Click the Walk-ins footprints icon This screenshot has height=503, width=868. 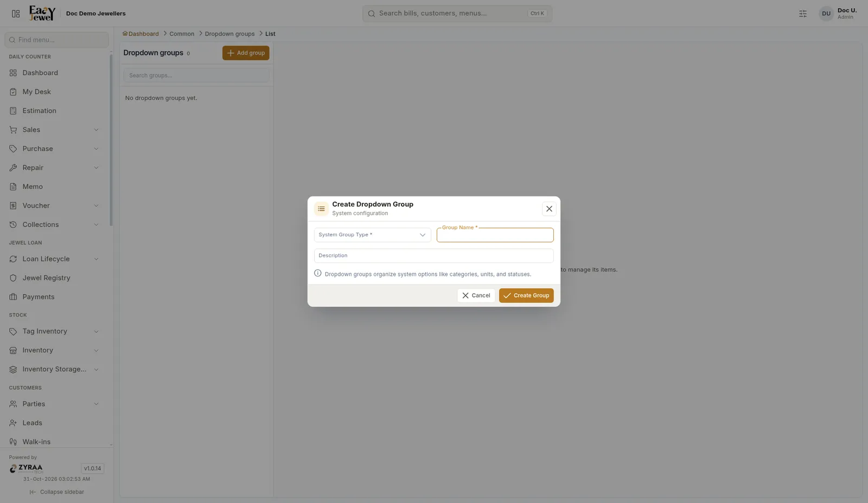click(x=13, y=442)
